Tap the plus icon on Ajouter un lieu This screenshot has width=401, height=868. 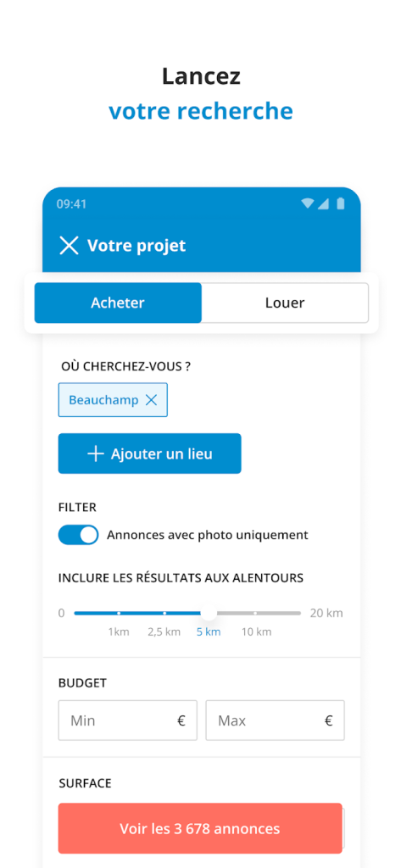pos(96,454)
